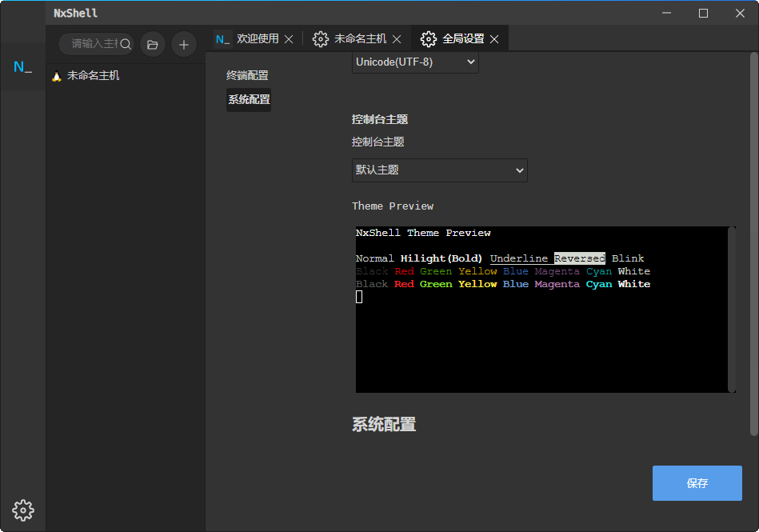This screenshot has width=759, height=532.
Task: Click the 系统配置 section heading
Action: (x=384, y=425)
